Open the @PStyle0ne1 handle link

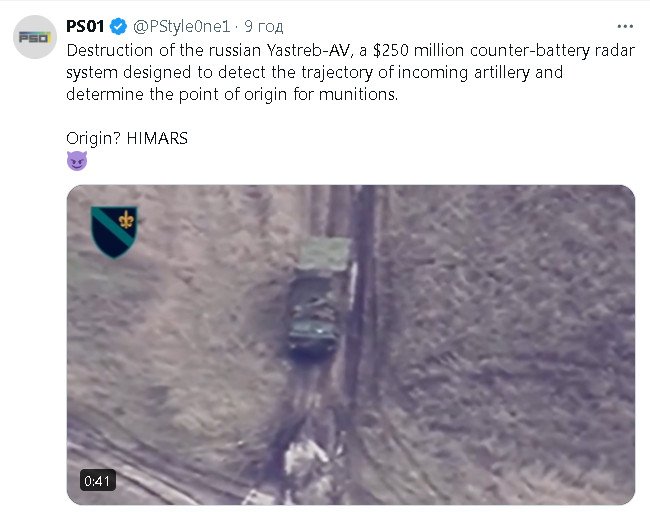tap(181, 27)
